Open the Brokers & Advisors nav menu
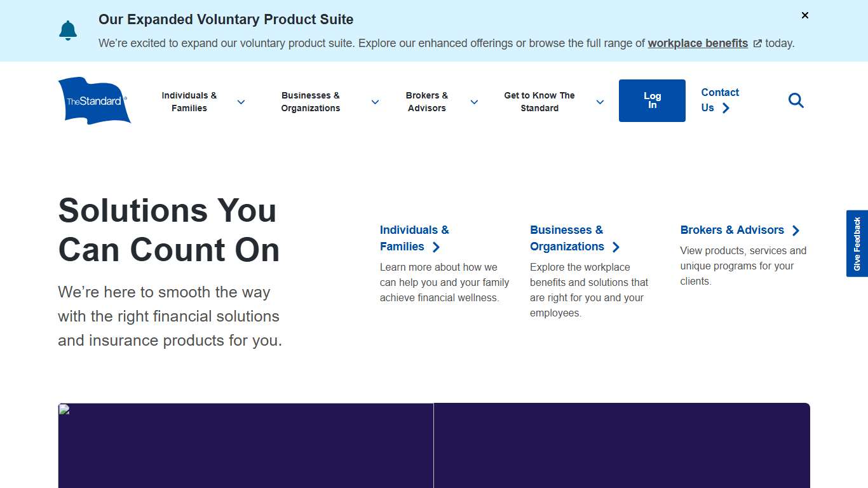The width and height of the screenshot is (868, 488). click(x=426, y=102)
